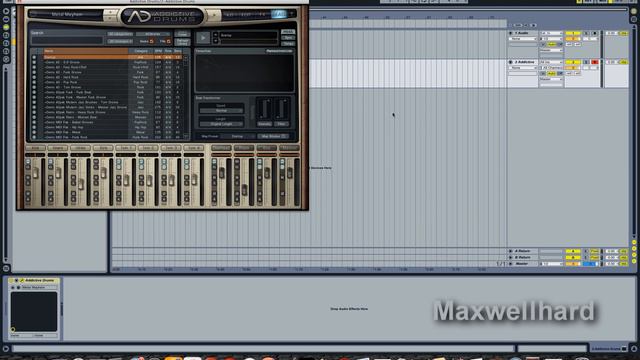The image size is (640, 360).
Task: Open the Speed Normal dropdown in Beat Transformer
Action: (221, 111)
